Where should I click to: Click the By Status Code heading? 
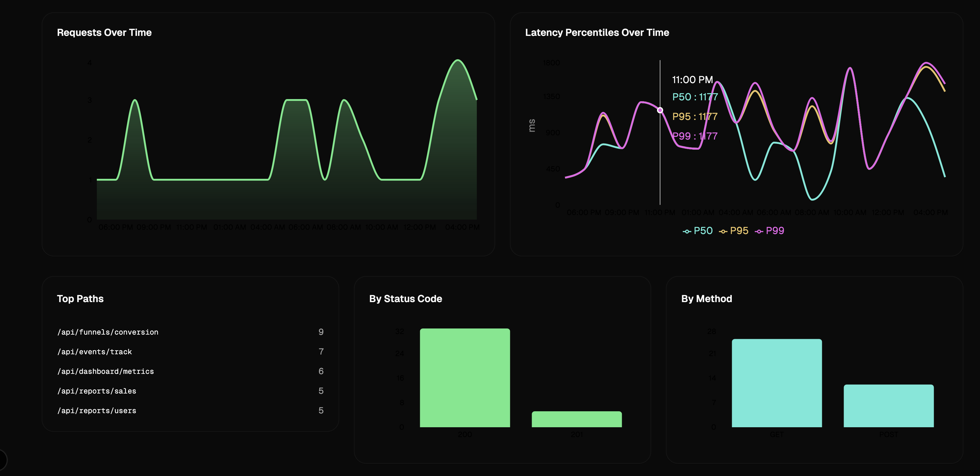[405, 298]
